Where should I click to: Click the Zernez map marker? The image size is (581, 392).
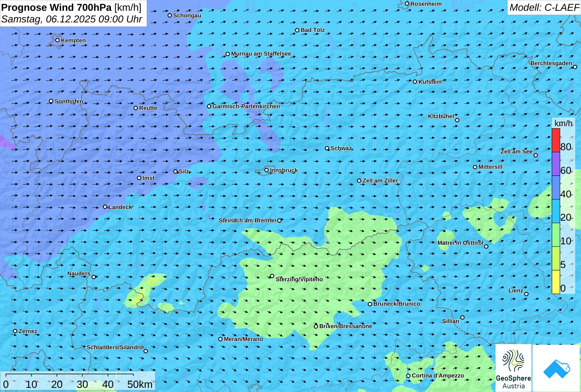[x=15, y=331]
